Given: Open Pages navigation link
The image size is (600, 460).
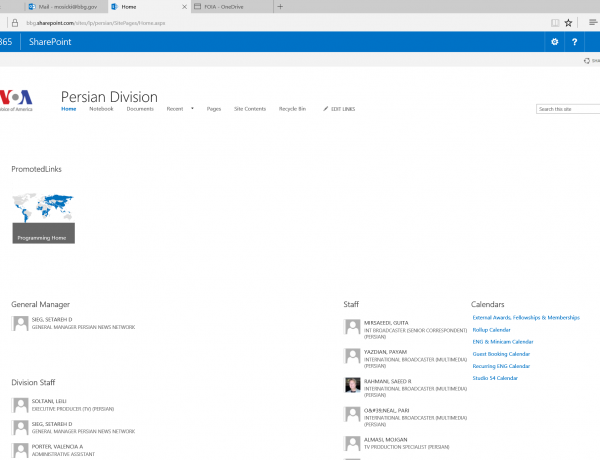Looking at the screenshot, I should click(214, 109).
